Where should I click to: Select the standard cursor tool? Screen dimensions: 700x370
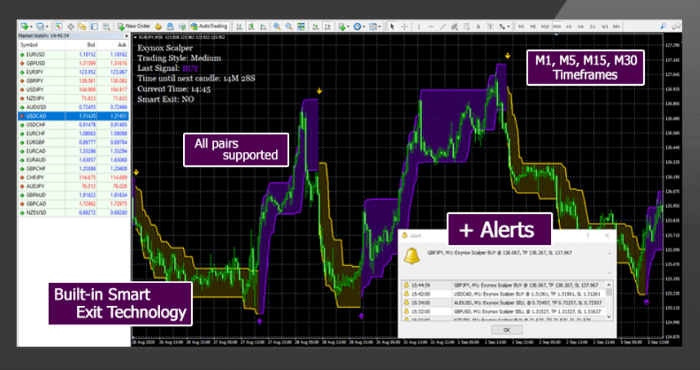(x=392, y=26)
